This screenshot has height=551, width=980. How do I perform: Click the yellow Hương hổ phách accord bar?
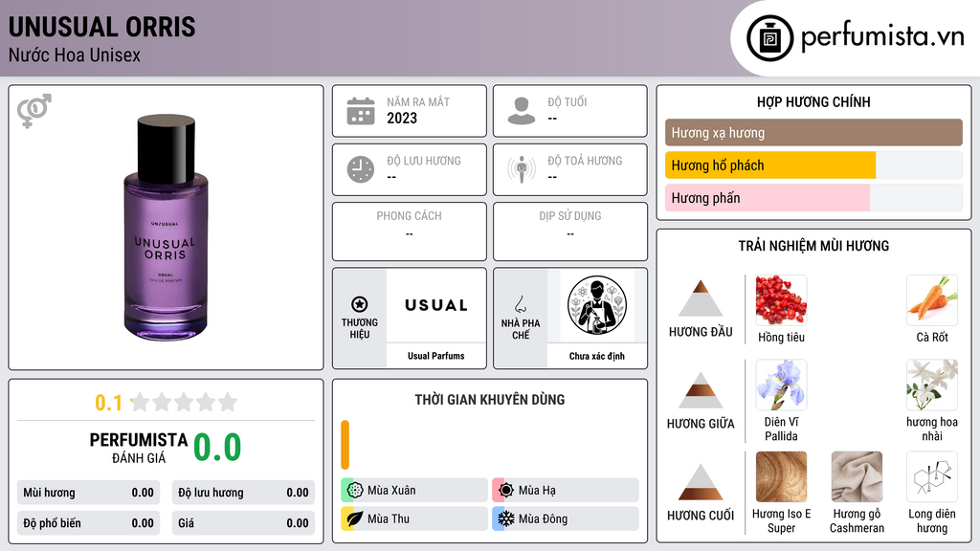tap(770, 165)
